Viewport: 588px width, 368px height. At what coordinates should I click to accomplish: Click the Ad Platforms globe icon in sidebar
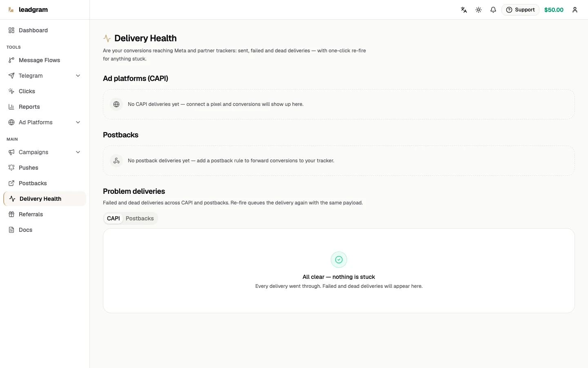pyautogui.click(x=11, y=122)
